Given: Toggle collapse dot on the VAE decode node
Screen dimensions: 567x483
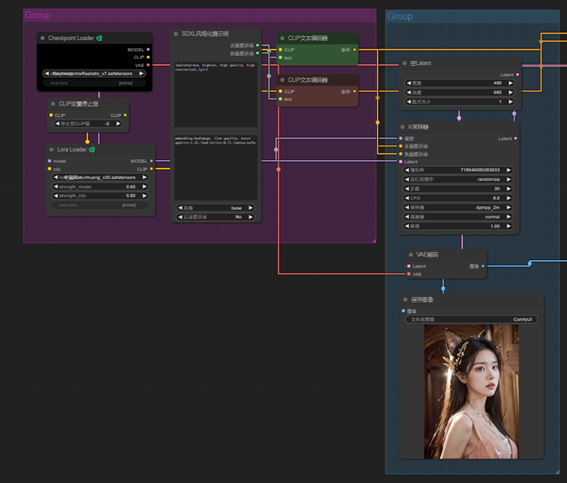Looking at the screenshot, I should click(x=410, y=255).
